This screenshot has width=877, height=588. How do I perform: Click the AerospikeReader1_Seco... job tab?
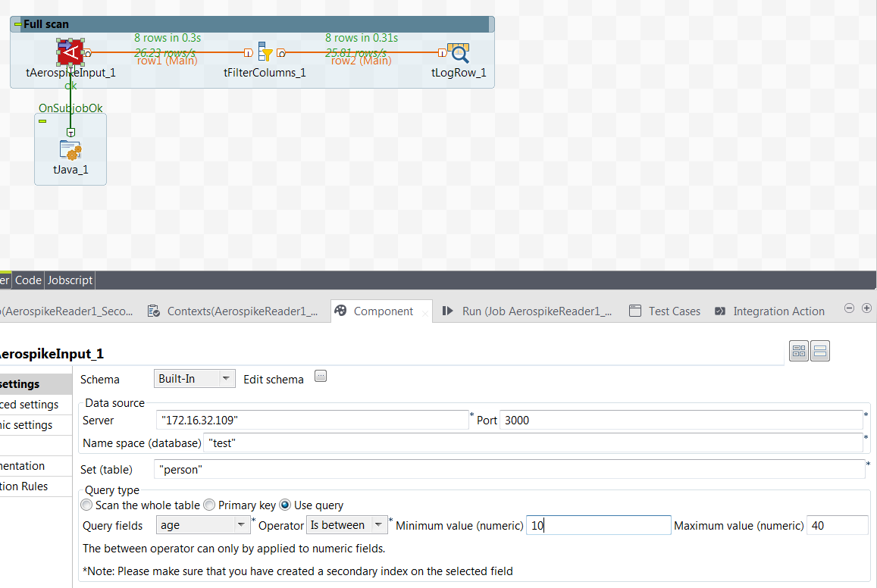point(67,311)
